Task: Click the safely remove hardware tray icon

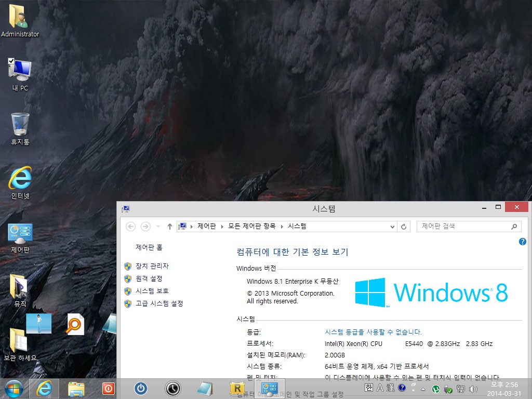Action: (448, 389)
